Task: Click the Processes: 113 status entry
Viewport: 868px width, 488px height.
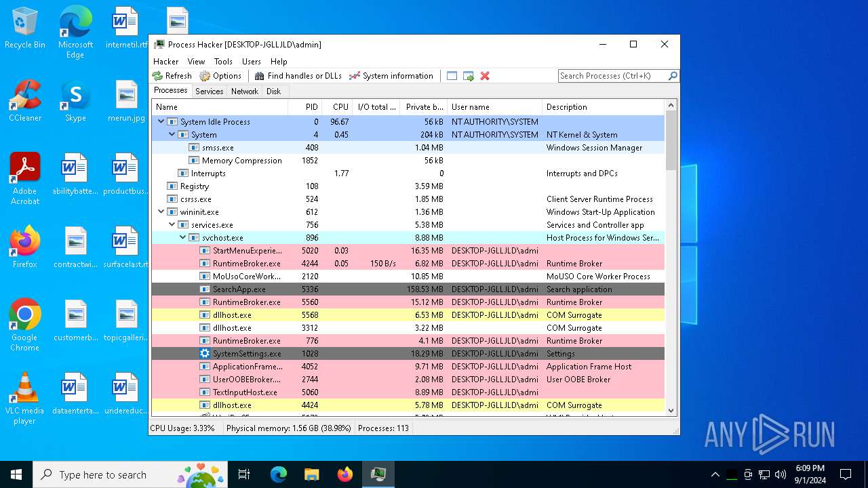Action: [383, 428]
